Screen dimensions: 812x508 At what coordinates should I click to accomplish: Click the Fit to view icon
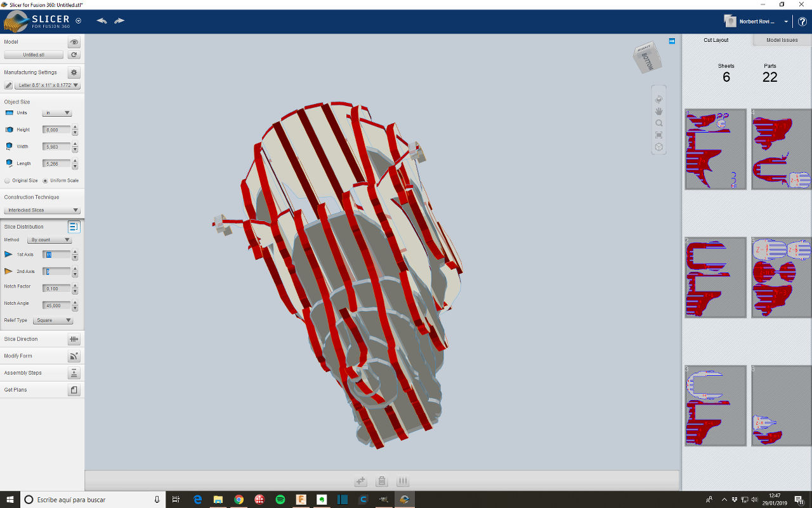[659, 135]
